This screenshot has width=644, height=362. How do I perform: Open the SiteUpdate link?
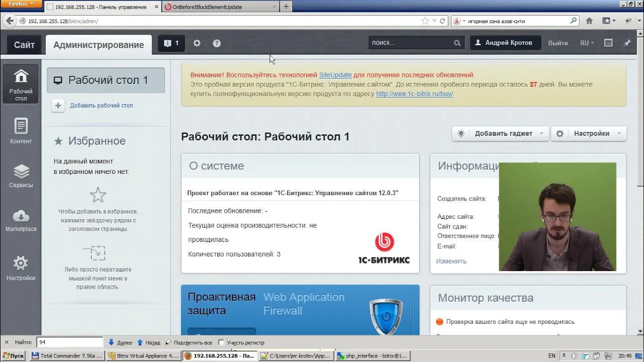click(x=335, y=75)
